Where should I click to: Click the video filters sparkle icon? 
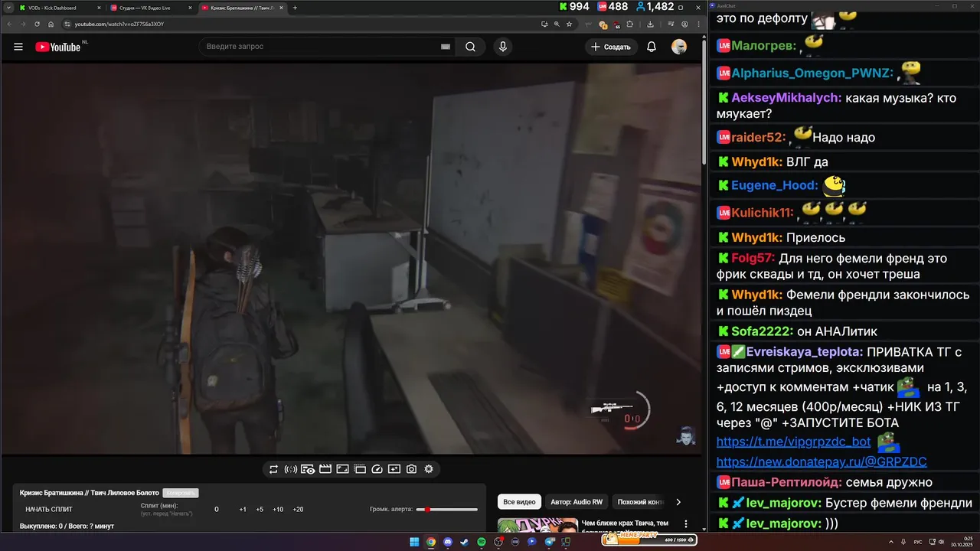(x=394, y=469)
